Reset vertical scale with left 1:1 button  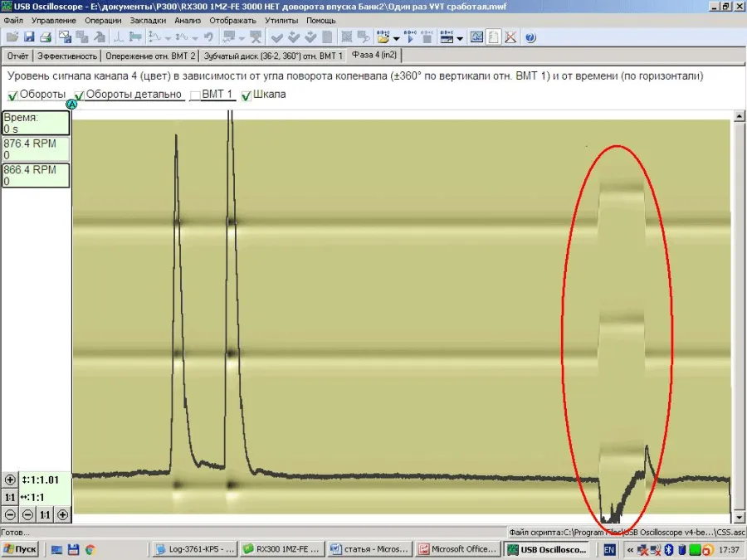10,497
